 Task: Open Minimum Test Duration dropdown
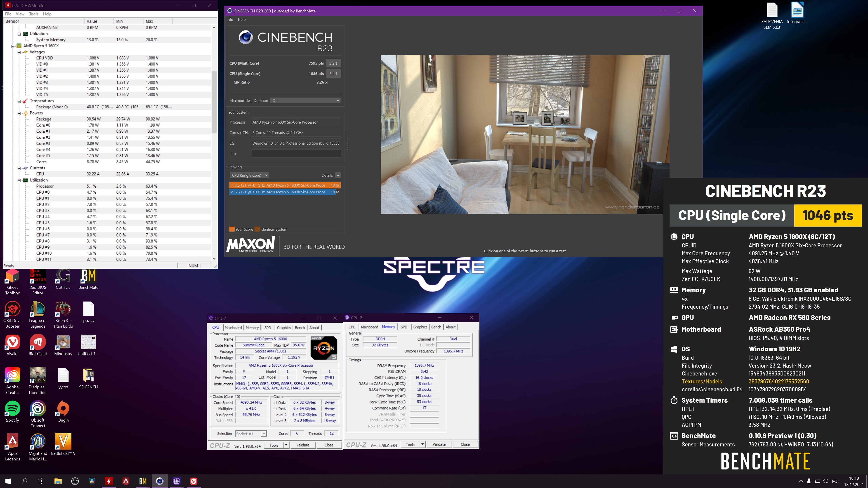(305, 100)
